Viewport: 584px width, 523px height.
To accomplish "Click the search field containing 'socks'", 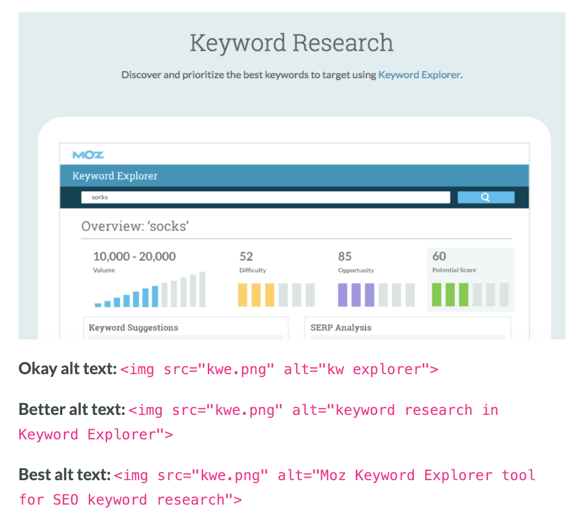I will coord(266,197).
